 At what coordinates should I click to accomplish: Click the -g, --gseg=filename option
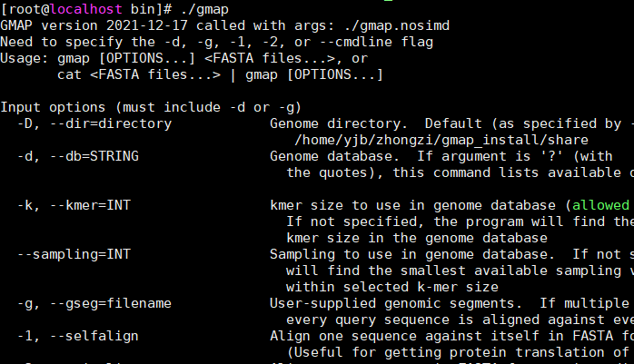[94, 303]
